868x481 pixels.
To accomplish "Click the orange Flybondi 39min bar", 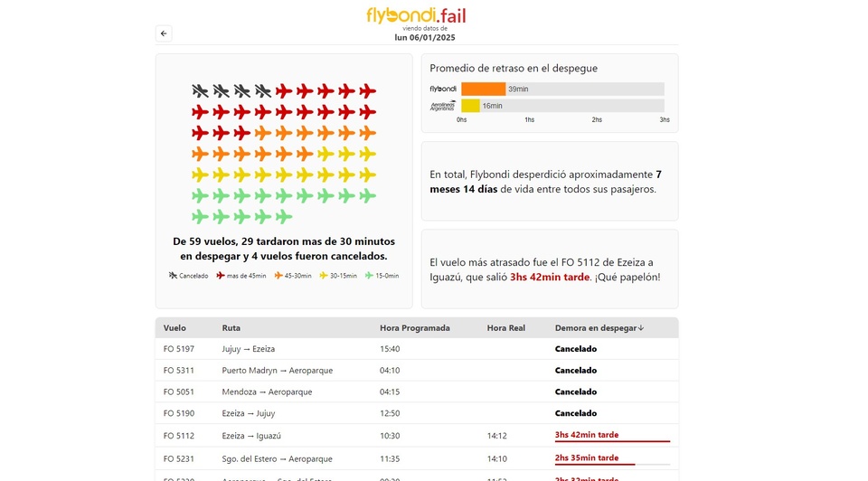I will coord(483,89).
